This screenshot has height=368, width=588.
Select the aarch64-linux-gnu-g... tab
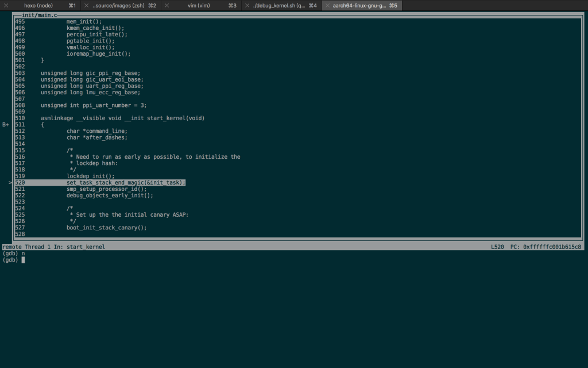click(362, 6)
